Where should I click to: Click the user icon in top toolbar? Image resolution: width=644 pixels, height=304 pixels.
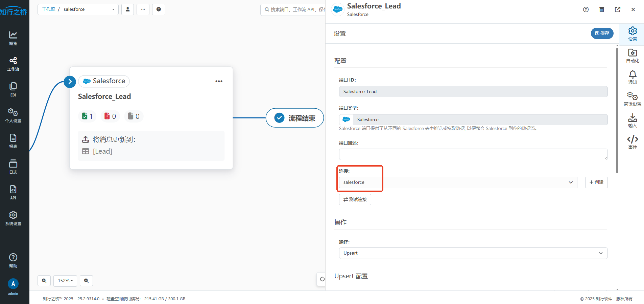127,9
